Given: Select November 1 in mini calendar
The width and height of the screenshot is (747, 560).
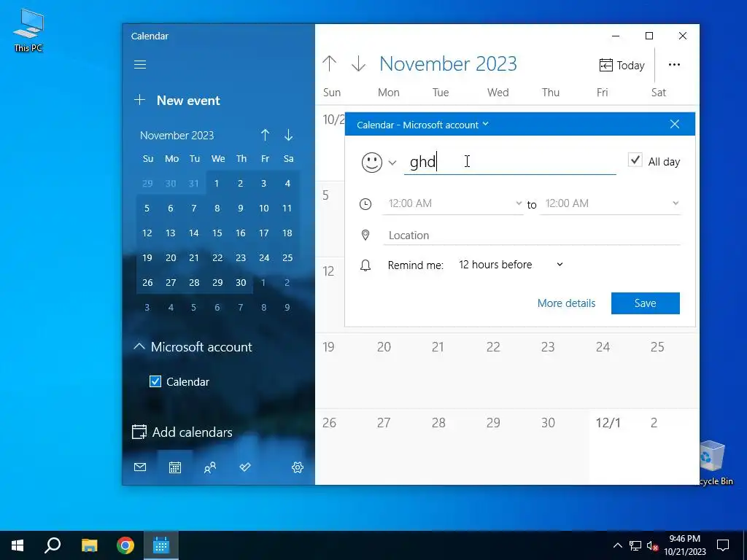Looking at the screenshot, I should pos(216,183).
